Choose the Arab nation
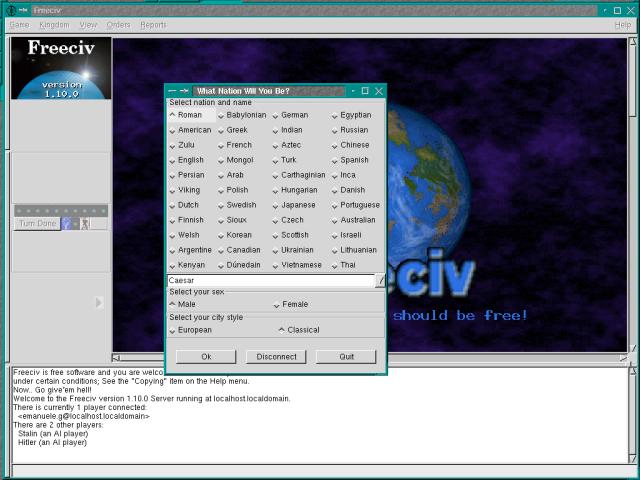Viewport: 640px width, 480px height. pyautogui.click(x=231, y=175)
